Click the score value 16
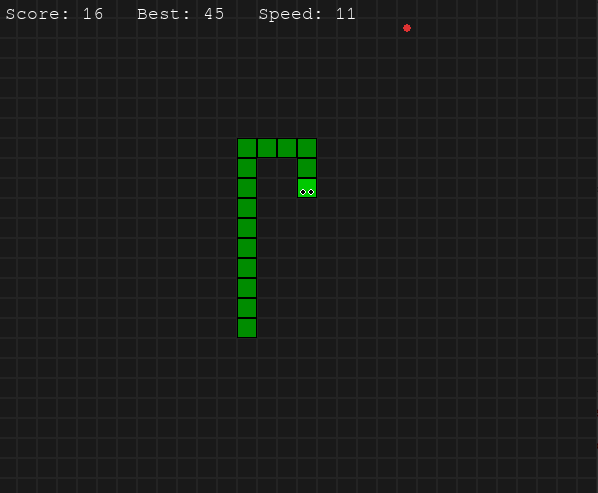This screenshot has width=598, height=493. click(93, 14)
